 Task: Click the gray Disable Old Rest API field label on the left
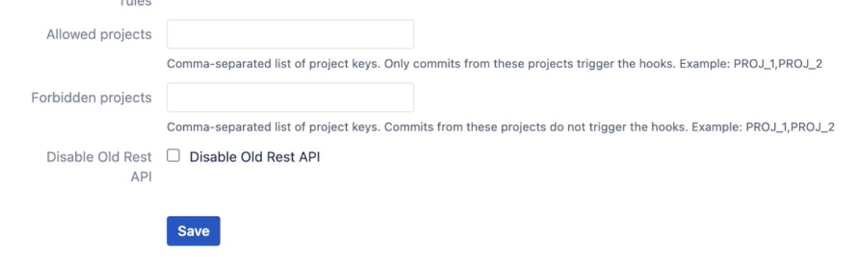pos(99,167)
